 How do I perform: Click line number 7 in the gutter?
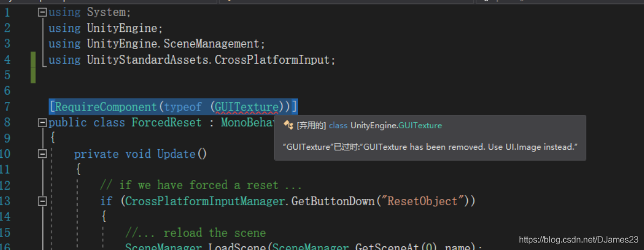click(x=6, y=107)
